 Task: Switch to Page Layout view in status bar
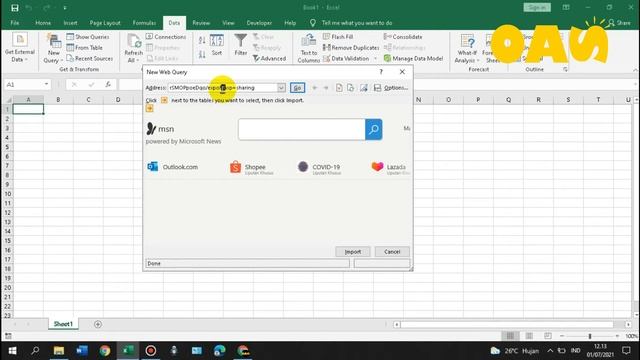click(529, 336)
